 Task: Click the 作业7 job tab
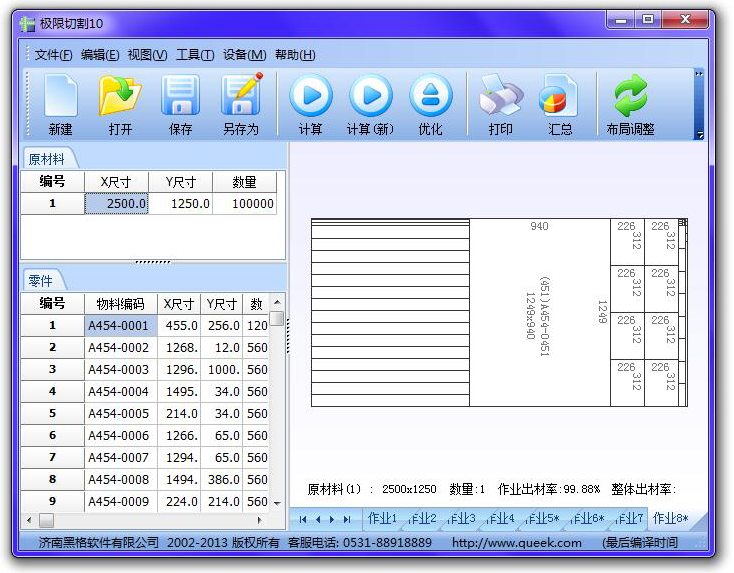tap(629, 518)
